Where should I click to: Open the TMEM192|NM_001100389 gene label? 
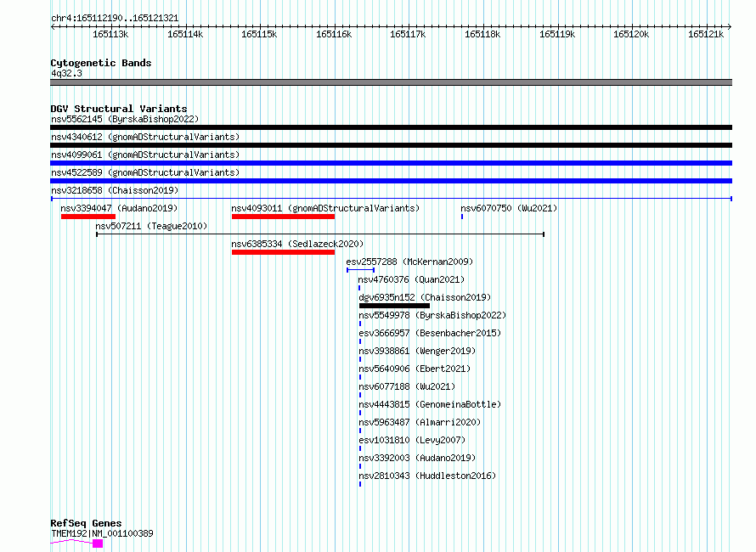(102, 533)
